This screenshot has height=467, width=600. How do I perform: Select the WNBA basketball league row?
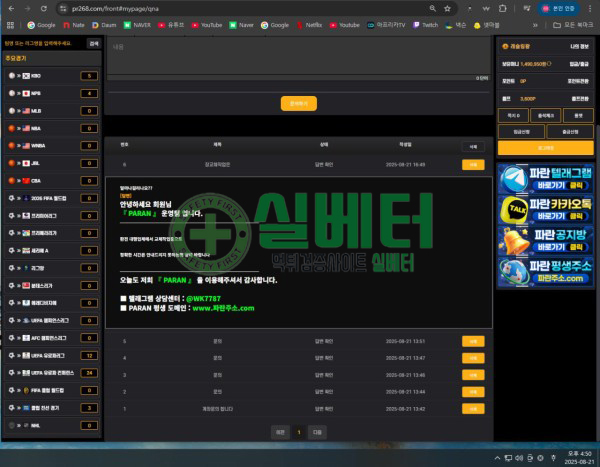click(52, 146)
